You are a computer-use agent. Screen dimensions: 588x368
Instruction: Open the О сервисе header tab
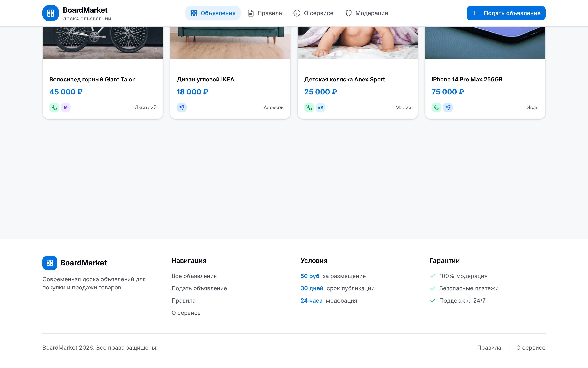[313, 13]
